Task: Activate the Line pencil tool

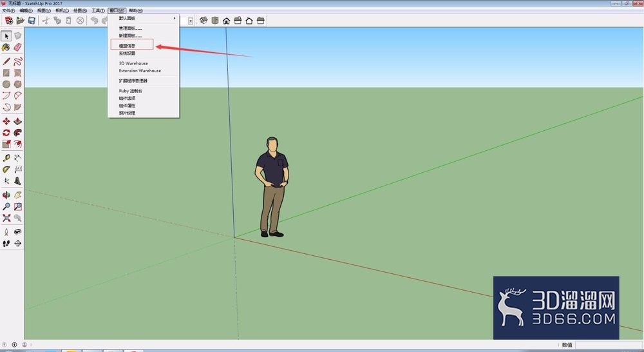Action: [x=6, y=61]
